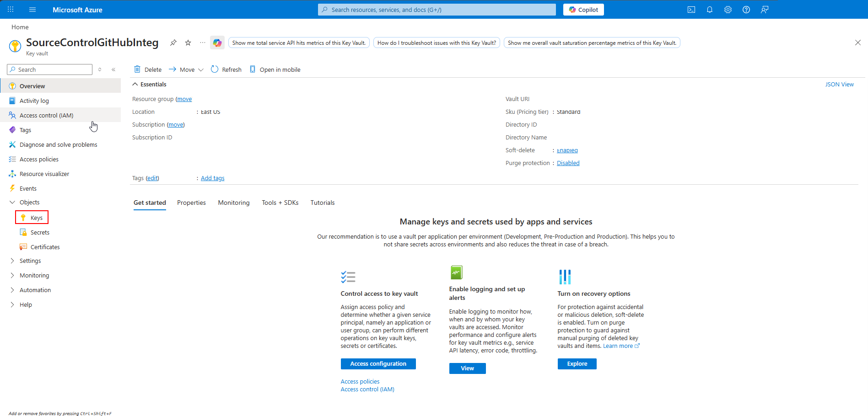Viewport: 868px width, 416px height.
Task: Click the Add tags link
Action: coord(213,178)
